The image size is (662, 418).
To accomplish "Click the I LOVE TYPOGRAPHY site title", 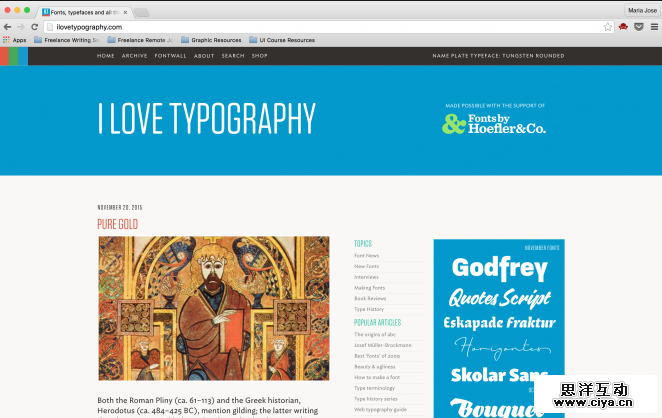I will pyautogui.click(x=206, y=119).
